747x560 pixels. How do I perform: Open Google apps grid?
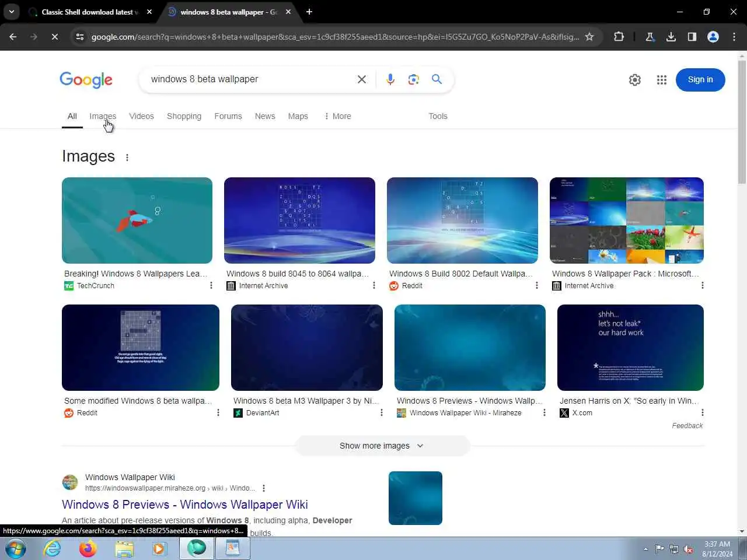[x=662, y=80]
